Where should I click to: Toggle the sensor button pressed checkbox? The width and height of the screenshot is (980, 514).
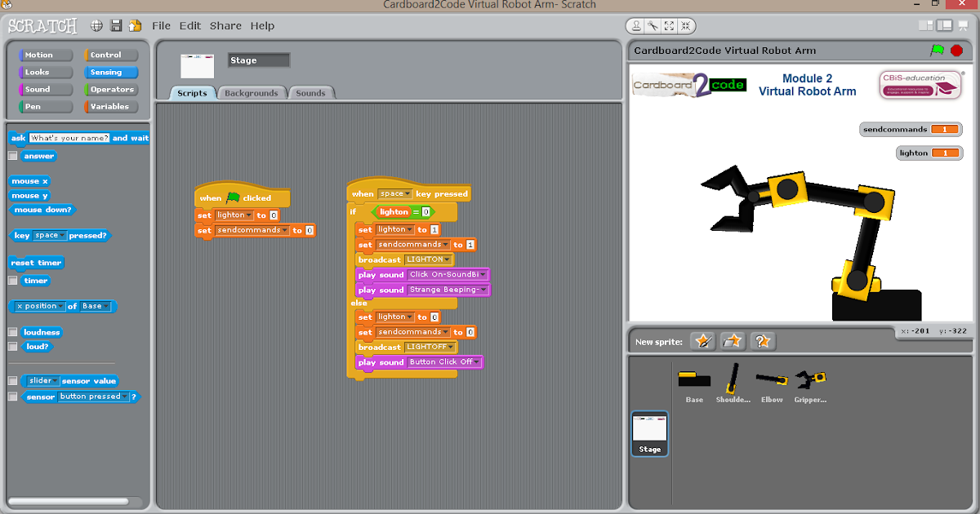[x=12, y=397]
